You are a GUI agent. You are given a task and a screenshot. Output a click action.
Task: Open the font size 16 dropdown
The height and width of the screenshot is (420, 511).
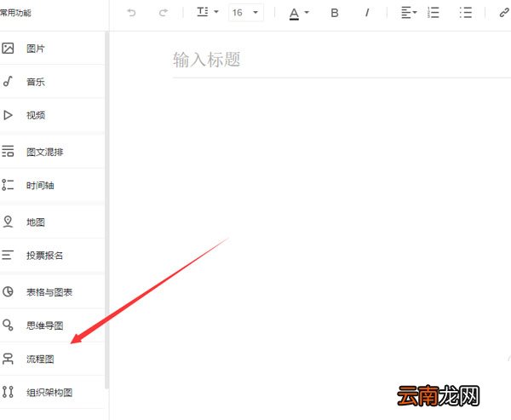point(246,13)
